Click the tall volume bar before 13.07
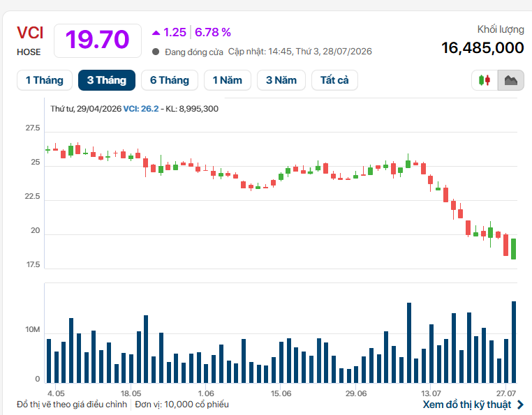 [409, 342]
